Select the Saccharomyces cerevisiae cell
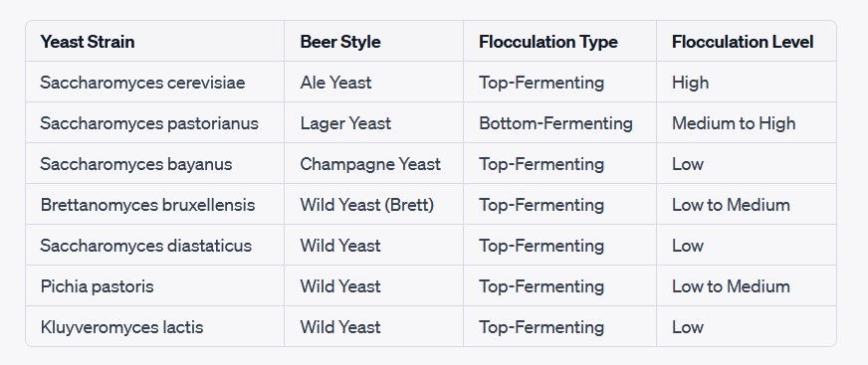The image size is (868, 365). point(155,82)
